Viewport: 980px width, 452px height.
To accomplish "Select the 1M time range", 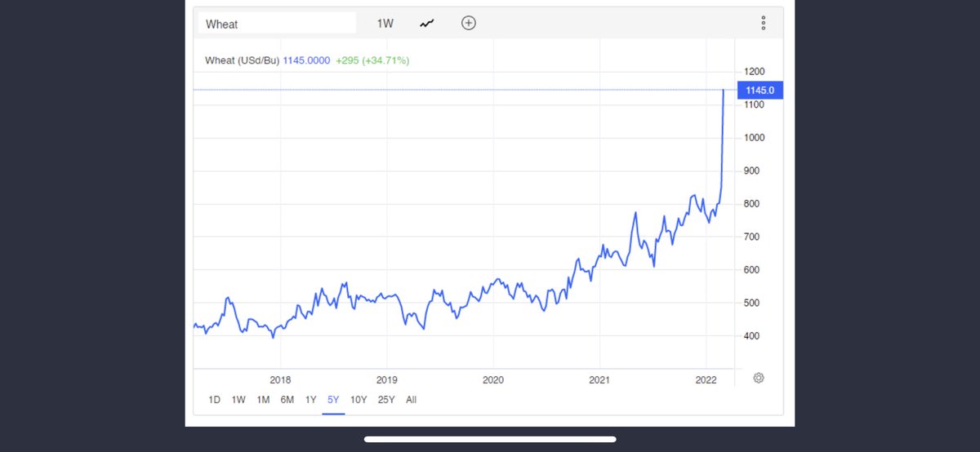I will (x=263, y=400).
